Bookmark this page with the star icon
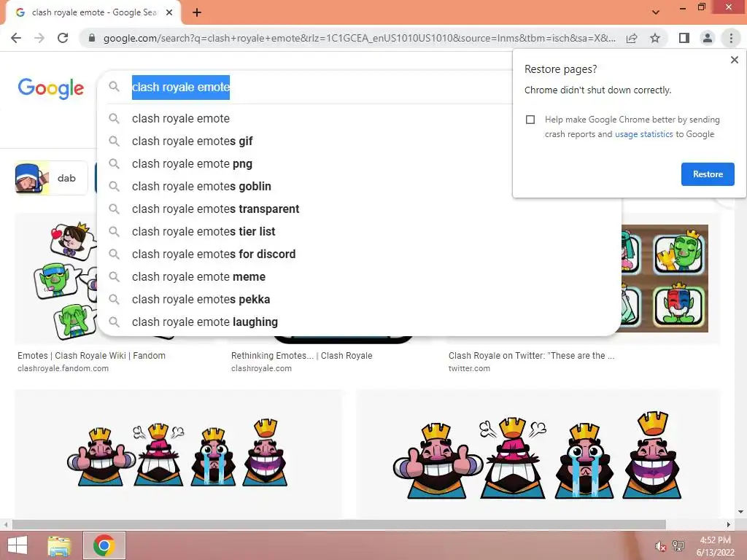 (655, 38)
